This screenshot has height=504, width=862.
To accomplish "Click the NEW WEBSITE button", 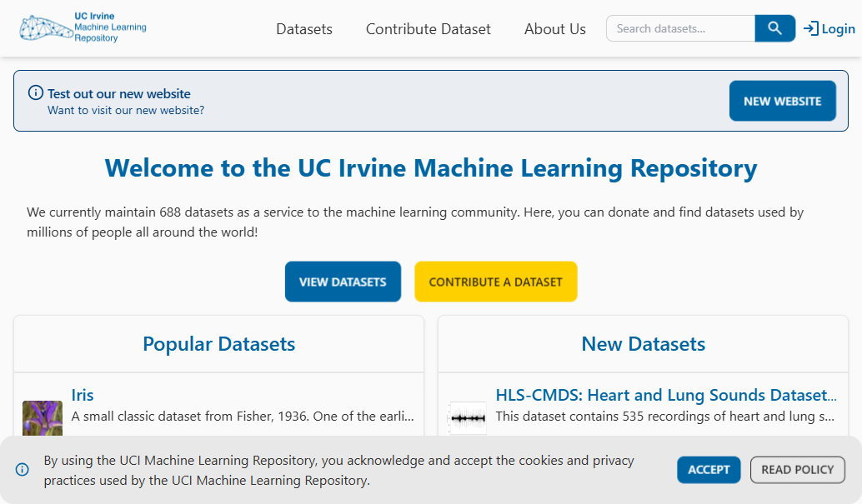I will (x=782, y=100).
